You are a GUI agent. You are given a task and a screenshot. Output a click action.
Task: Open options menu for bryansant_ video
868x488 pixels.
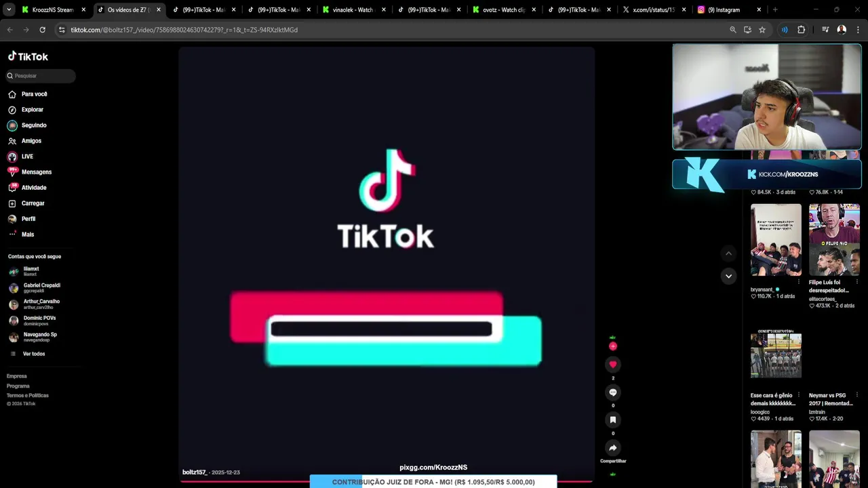point(798,281)
